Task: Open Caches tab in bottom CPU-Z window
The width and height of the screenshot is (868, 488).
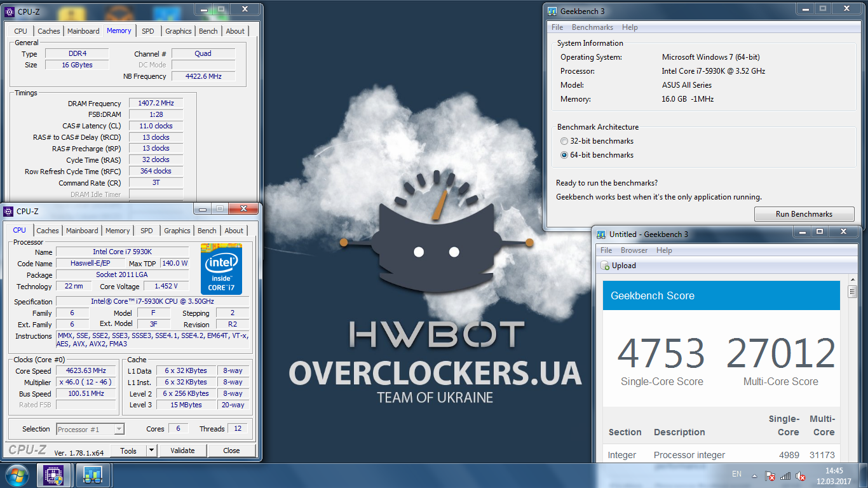Action: pyautogui.click(x=48, y=231)
